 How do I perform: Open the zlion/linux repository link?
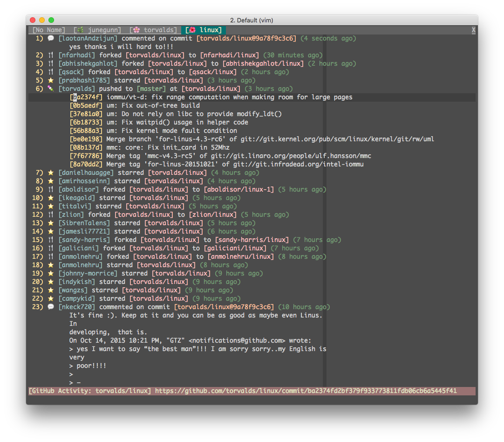tap(213, 214)
